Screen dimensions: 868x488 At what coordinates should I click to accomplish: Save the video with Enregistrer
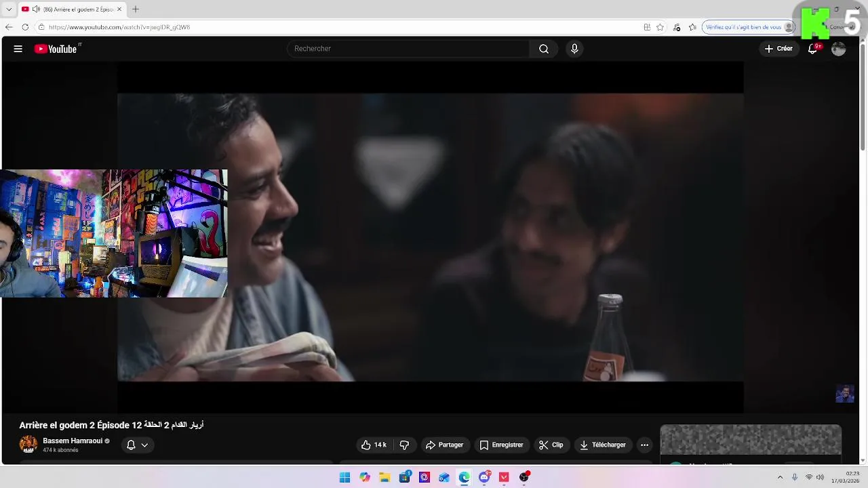pos(502,445)
